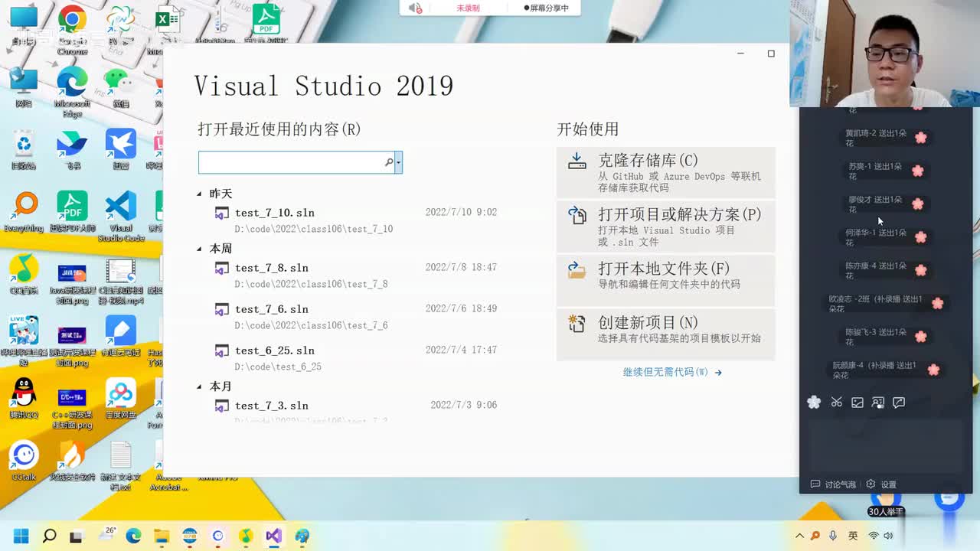Click the volume tray icon
This screenshot has height=551, width=980.
[x=888, y=536]
